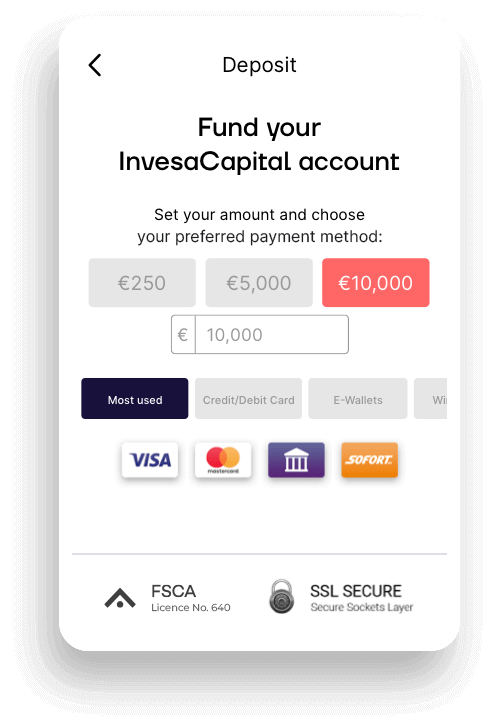The height and width of the screenshot is (728, 495).
Task: Select the purple bank transfer icon
Action: tap(296, 460)
